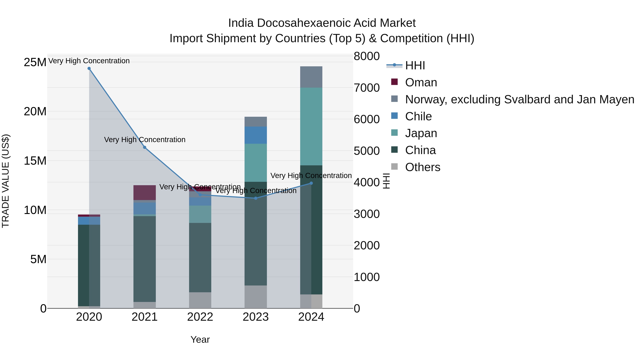Click the Others segment of the 2022 bar
644x362 pixels.
200,300
